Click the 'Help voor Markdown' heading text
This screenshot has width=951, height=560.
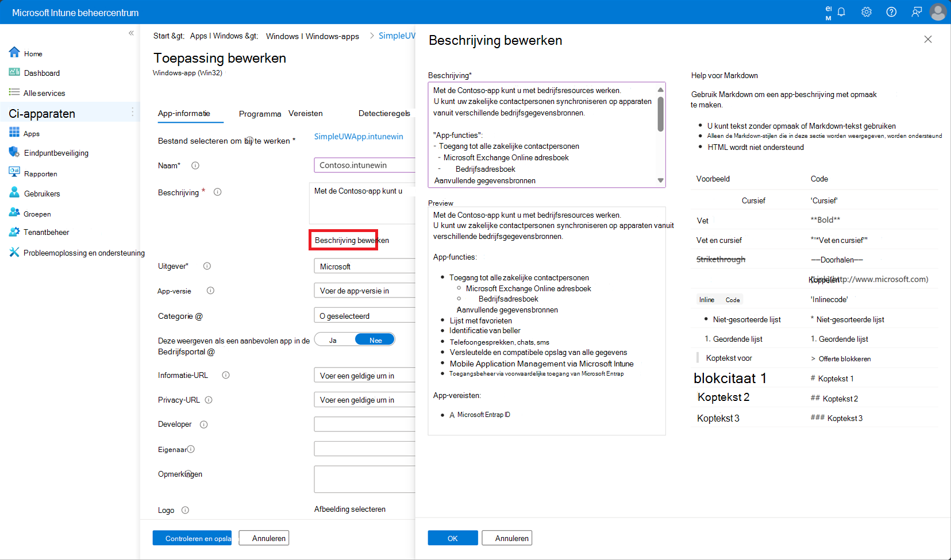(x=724, y=75)
